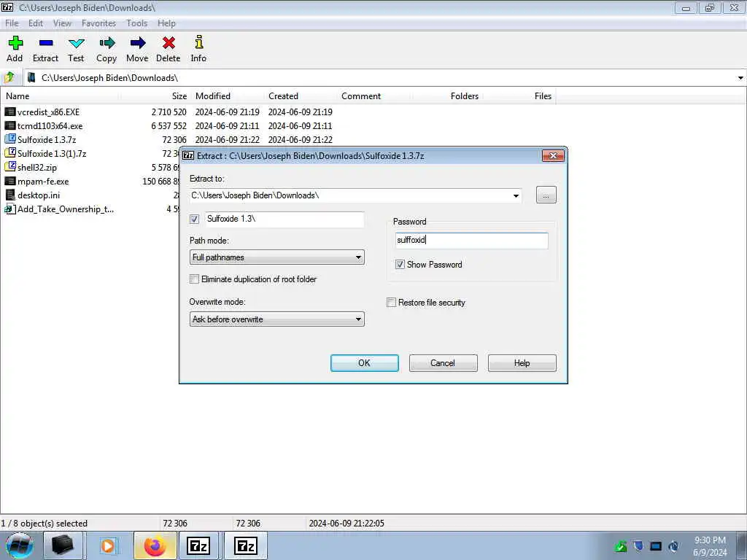Open the Edit menu
Image resolution: width=747 pixels, height=560 pixels.
pos(35,23)
